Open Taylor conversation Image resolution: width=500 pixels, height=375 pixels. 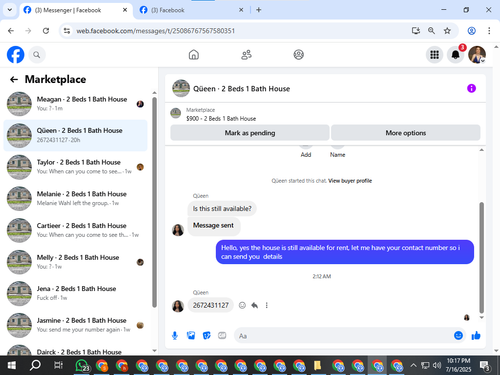coord(75,167)
